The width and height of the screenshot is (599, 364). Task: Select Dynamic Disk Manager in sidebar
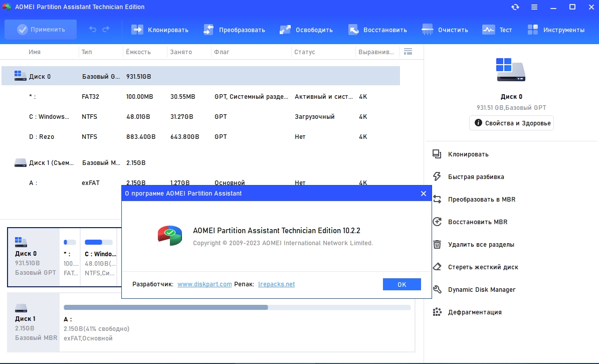click(x=481, y=290)
